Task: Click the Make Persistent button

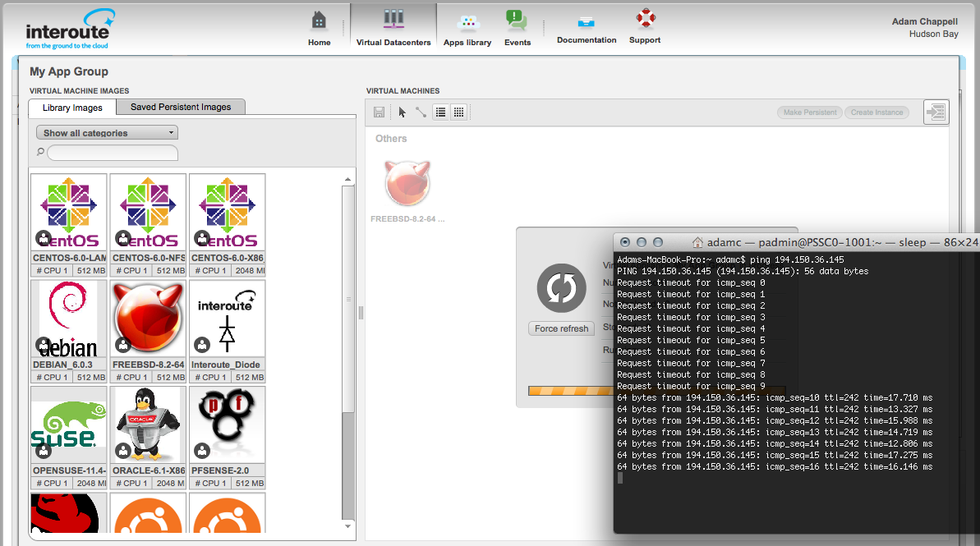Action: click(x=809, y=112)
